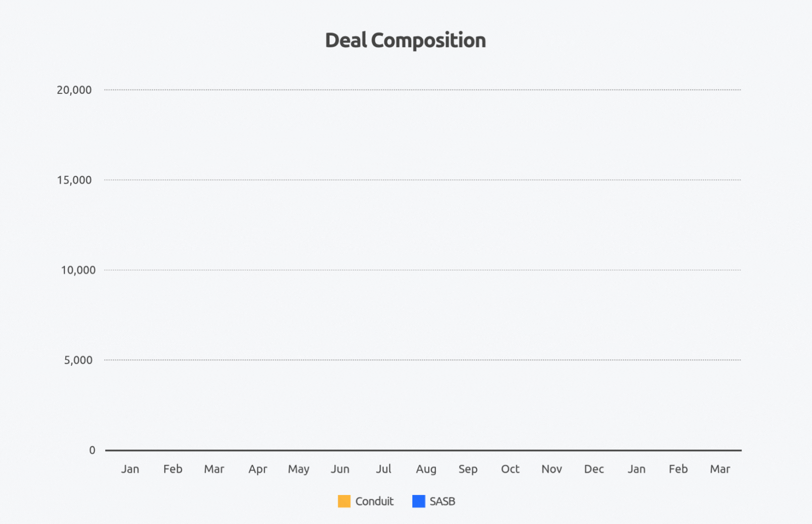Click the 20,000 y-axis label
This screenshot has width=812, height=524.
[x=74, y=90]
